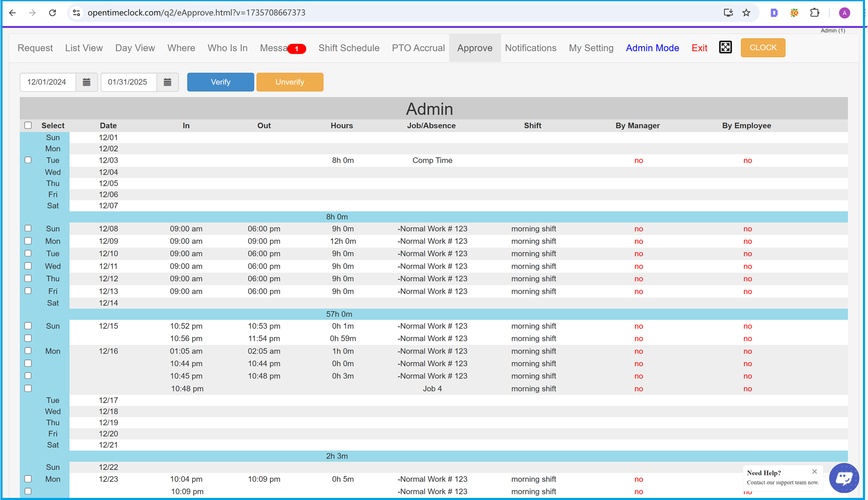Switch to Admin Mode

click(652, 48)
